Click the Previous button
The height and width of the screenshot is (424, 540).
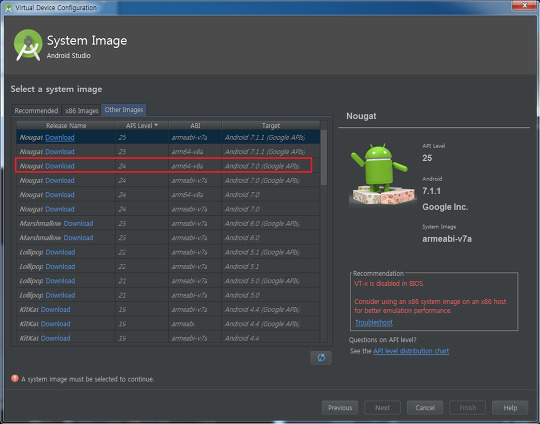pyautogui.click(x=340, y=408)
